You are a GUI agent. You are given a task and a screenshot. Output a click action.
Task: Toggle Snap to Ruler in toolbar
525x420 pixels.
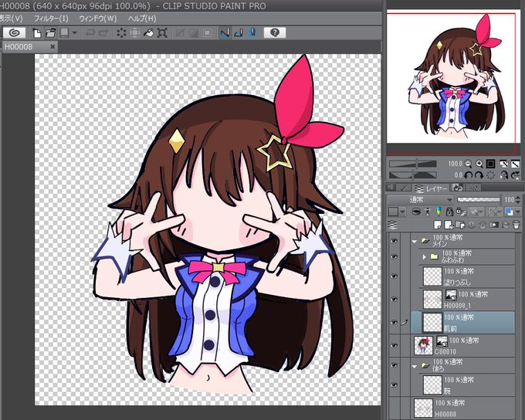pos(225,33)
